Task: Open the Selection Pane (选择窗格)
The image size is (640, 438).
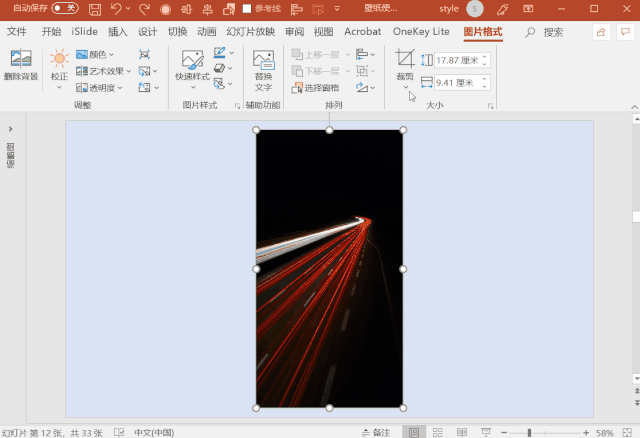Action: point(316,87)
